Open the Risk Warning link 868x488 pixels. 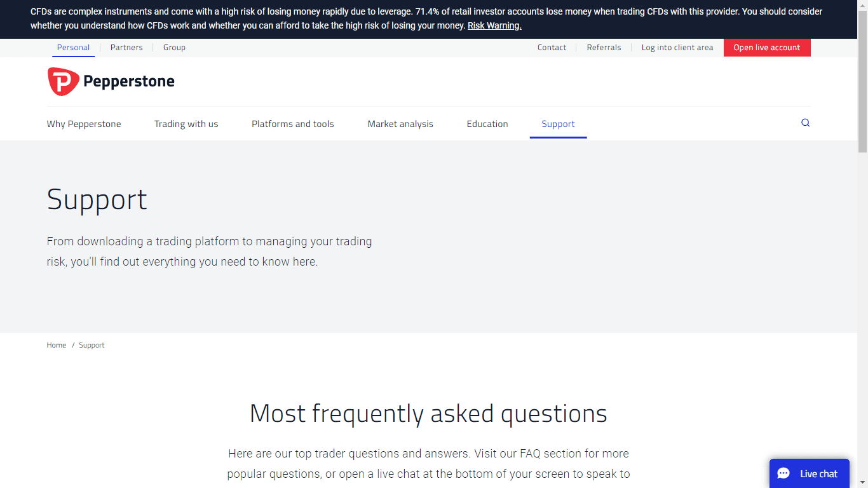pos(494,25)
